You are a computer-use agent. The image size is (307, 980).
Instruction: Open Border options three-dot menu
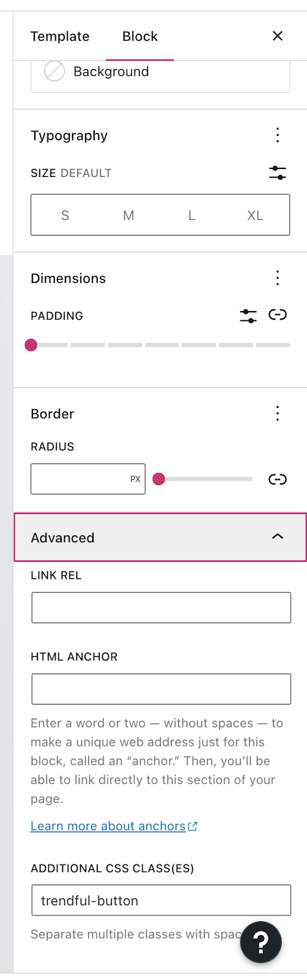pyautogui.click(x=278, y=413)
